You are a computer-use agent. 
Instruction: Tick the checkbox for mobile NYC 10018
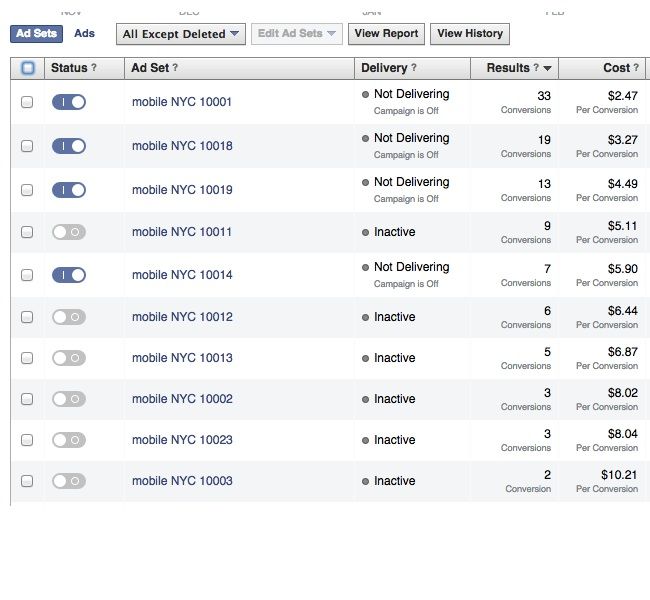click(x=27, y=146)
